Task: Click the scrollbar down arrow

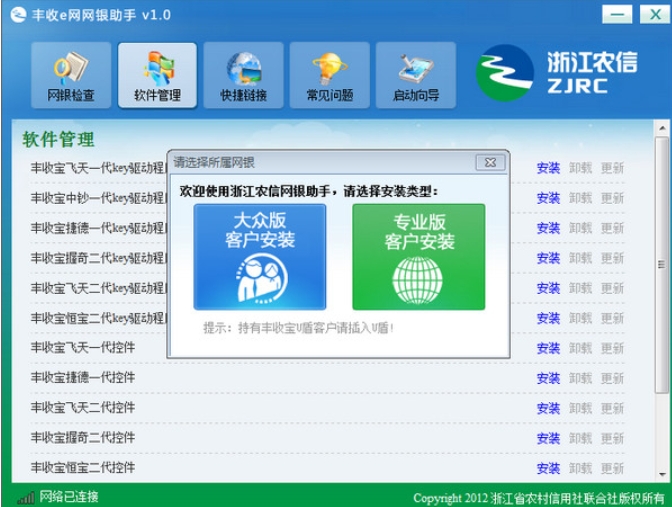Action: click(662, 474)
